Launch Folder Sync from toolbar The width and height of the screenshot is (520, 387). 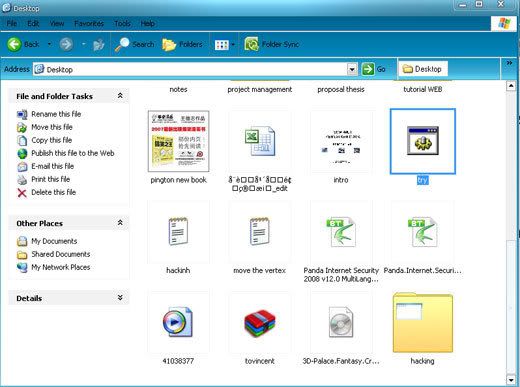pos(272,44)
